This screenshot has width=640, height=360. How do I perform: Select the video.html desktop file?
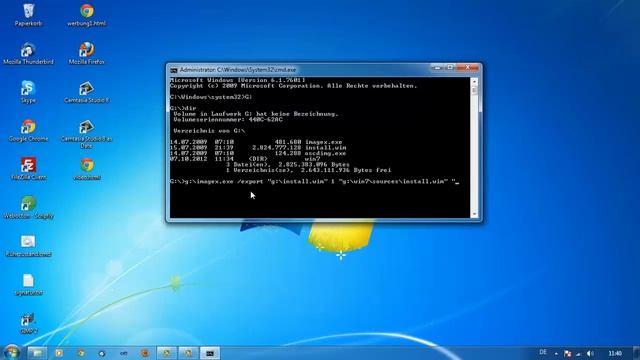pos(87,169)
